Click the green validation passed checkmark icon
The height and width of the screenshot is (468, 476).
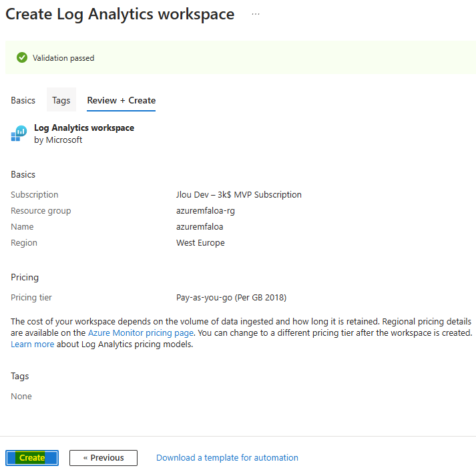[x=22, y=57]
